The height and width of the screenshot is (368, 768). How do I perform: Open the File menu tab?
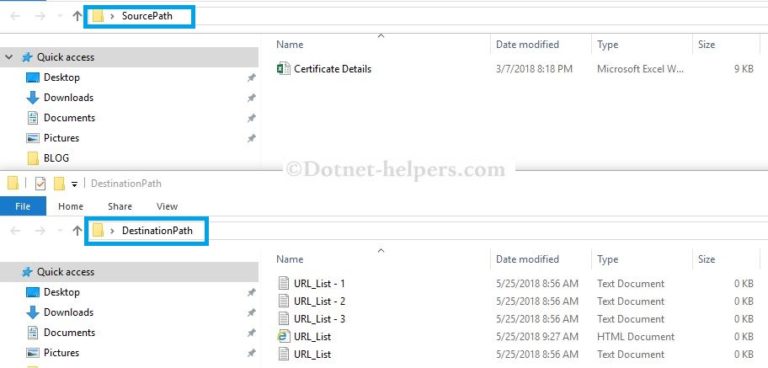(23, 206)
